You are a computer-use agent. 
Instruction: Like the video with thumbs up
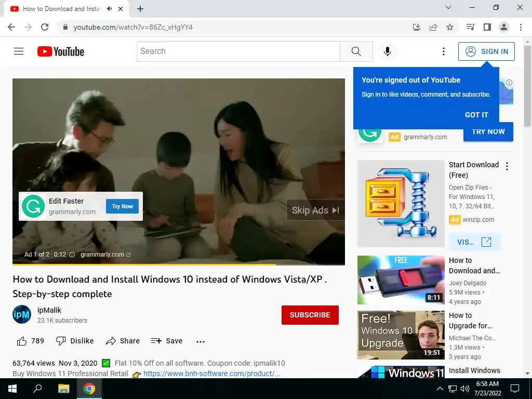tap(22, 341)
